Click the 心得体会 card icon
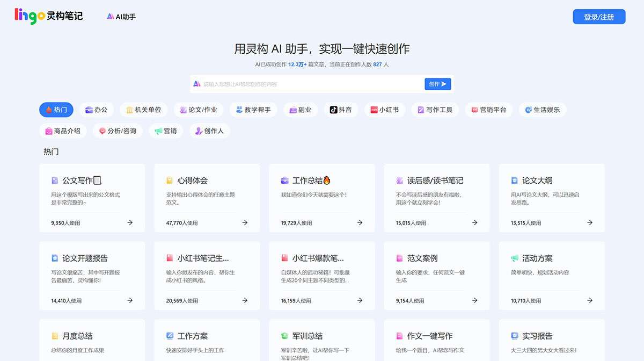This screenshot has width=644, height=361. [170, 180]
